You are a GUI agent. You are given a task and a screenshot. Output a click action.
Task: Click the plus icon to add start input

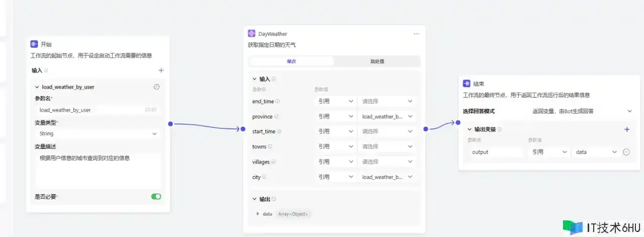tap(161, 71)
